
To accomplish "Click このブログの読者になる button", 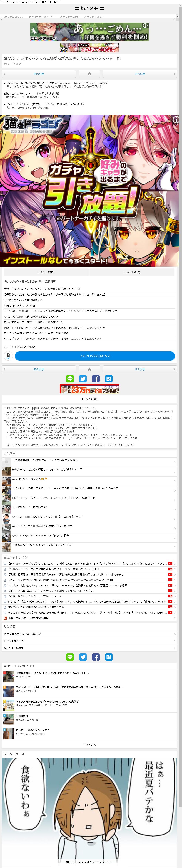I will click(95, 356).
